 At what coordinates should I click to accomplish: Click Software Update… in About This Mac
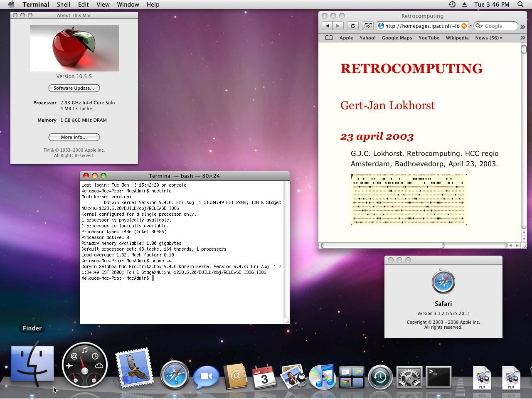pos(74,88)
